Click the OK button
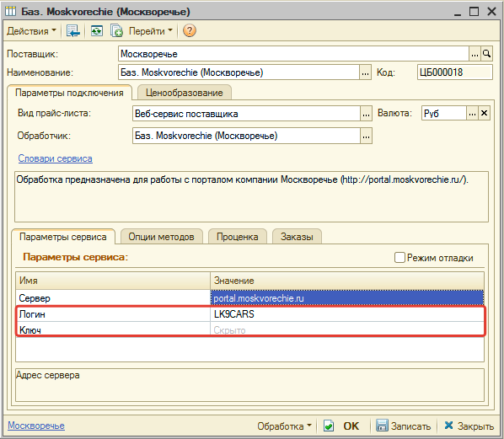This screenshot has height=439, width=504. [351, 426]
